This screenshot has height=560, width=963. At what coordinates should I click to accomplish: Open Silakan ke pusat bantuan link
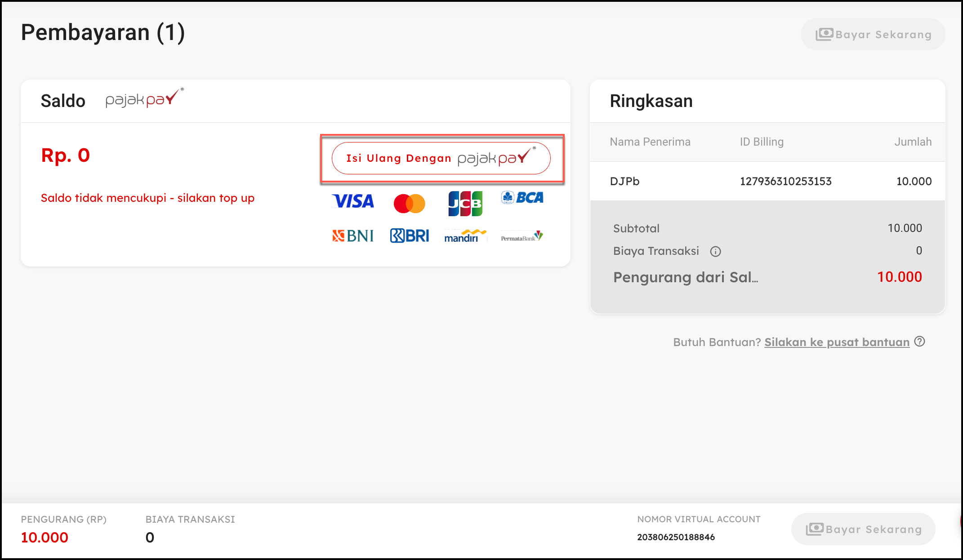pyautogui.click(x=837, y=342)
